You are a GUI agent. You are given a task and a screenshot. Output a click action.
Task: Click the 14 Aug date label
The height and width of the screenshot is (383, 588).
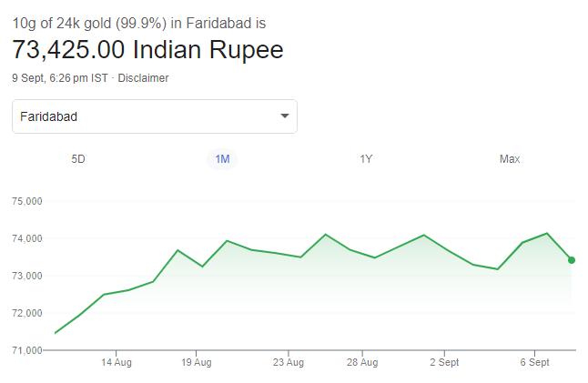pyautogui.click(x=117, y=363)
